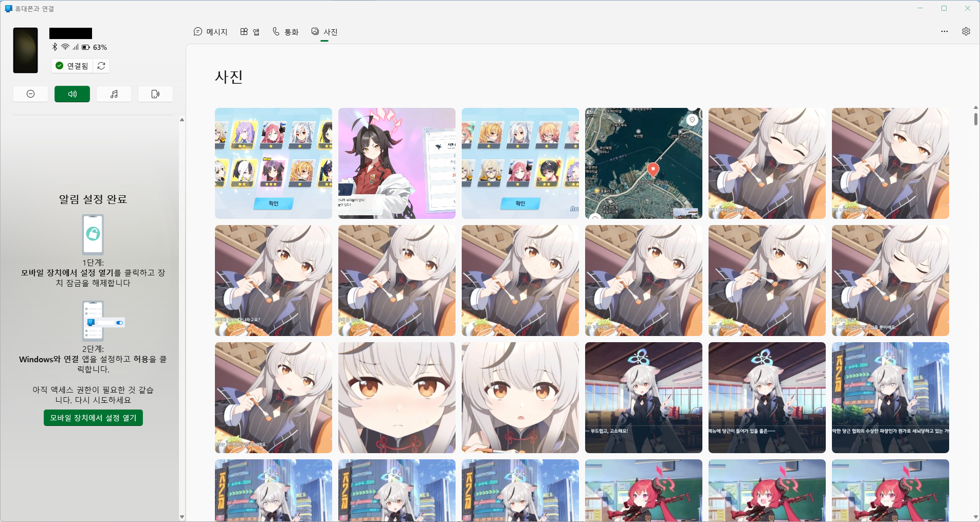This screenshot has height=522, width=980.
Task: Click the photo grid scroll-up arrow
Action: [975, 107]
